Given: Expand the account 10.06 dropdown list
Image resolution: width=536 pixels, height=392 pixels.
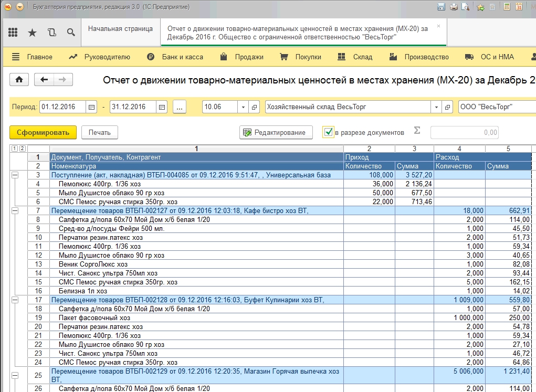Looking at the screenshot, I should click(x=243, y=107).
